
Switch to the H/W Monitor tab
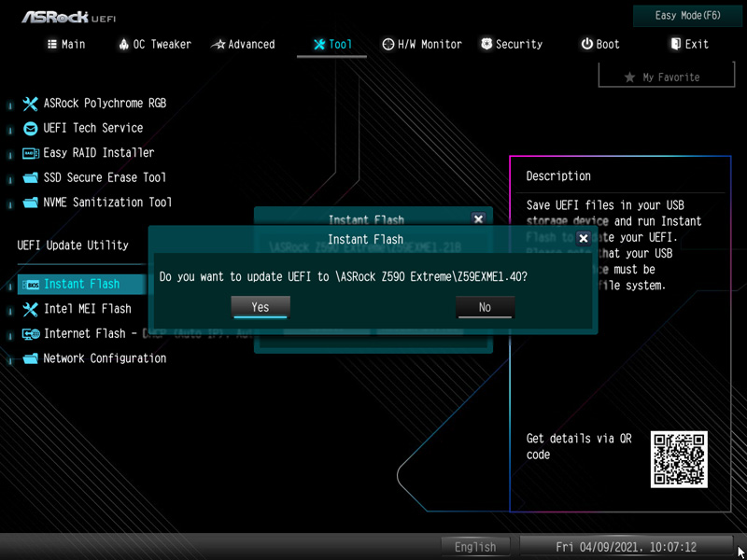422,44
